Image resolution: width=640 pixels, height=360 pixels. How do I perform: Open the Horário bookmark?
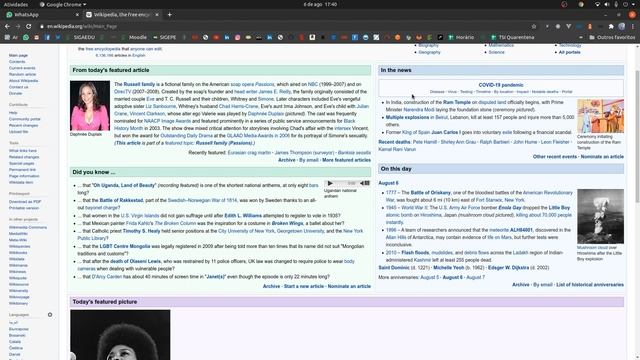coord(461,37)
